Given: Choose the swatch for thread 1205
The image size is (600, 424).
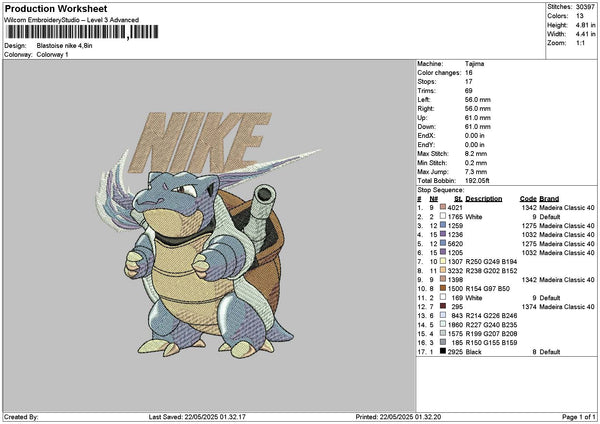Looking at the screenshot, I should point(443,252).
